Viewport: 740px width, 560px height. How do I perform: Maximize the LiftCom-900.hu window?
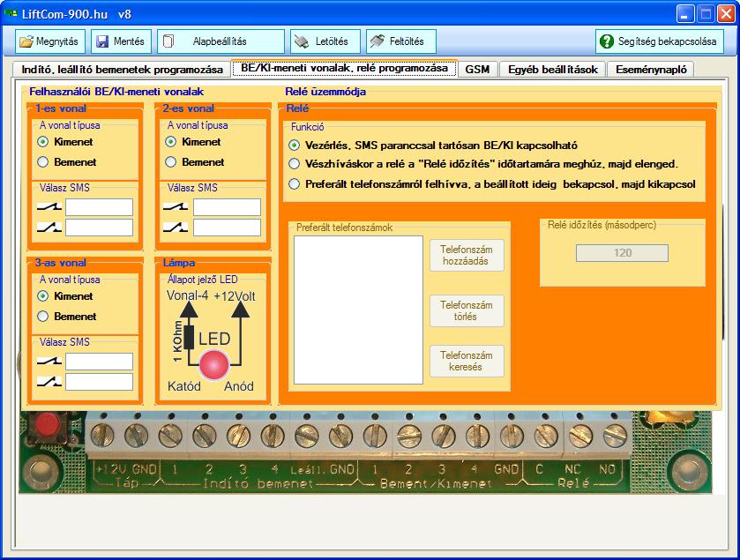point(706,14)
